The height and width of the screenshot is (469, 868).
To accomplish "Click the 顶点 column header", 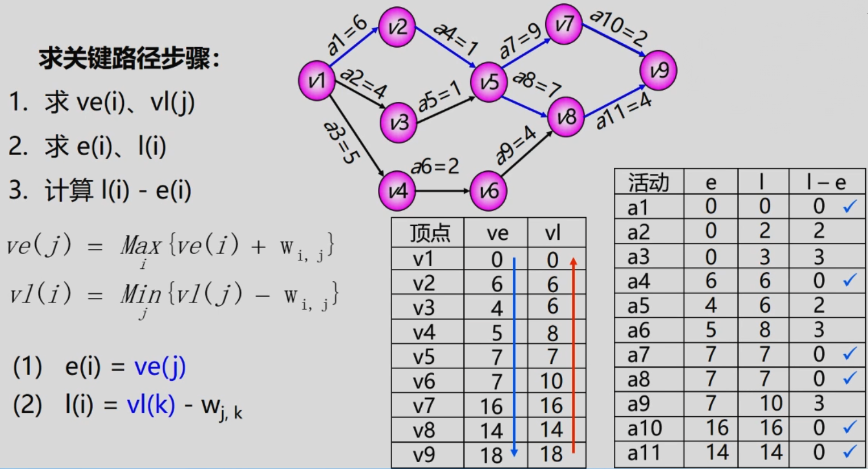I will [x=430, y=233].
